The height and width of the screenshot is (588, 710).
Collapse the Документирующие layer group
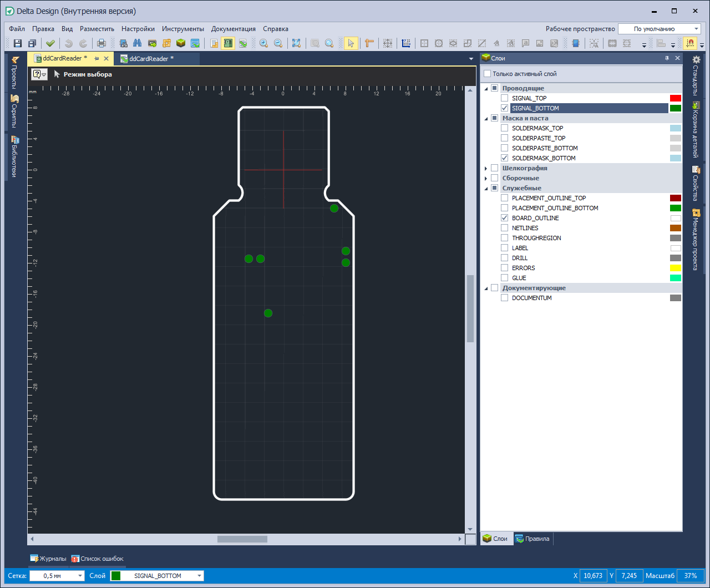coord(486,288)
